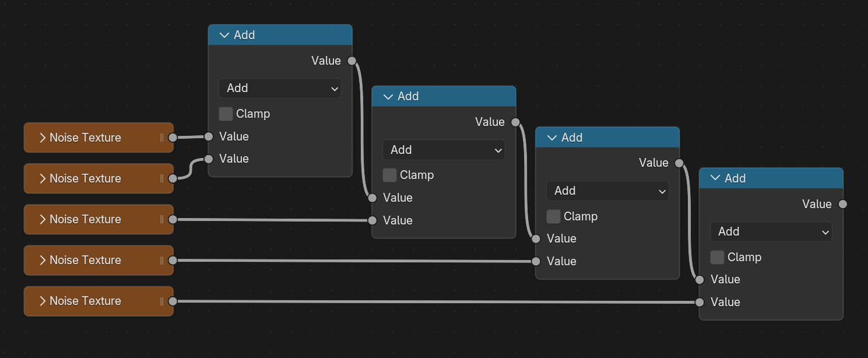Tick the Clamp checkbox in the second Add node

389,175
